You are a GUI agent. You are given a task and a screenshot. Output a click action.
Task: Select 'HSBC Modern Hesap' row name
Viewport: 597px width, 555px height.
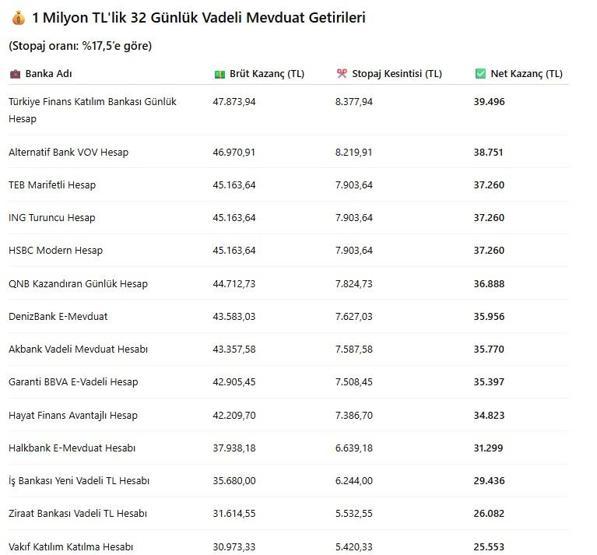point(56,250)
